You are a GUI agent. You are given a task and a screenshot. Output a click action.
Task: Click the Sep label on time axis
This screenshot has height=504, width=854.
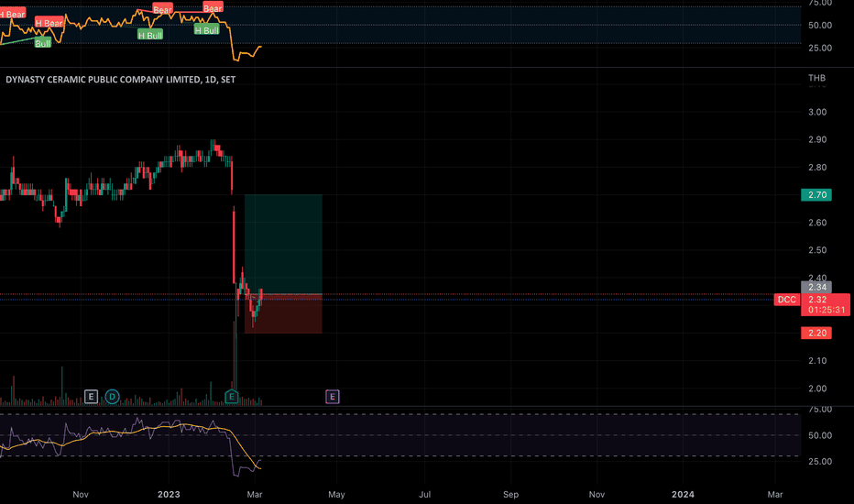click(511, 494)
